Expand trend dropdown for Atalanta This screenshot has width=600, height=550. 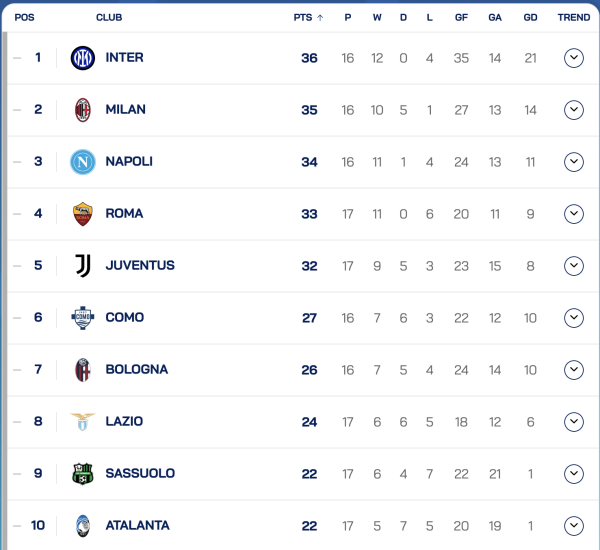[x=573, y=526]
